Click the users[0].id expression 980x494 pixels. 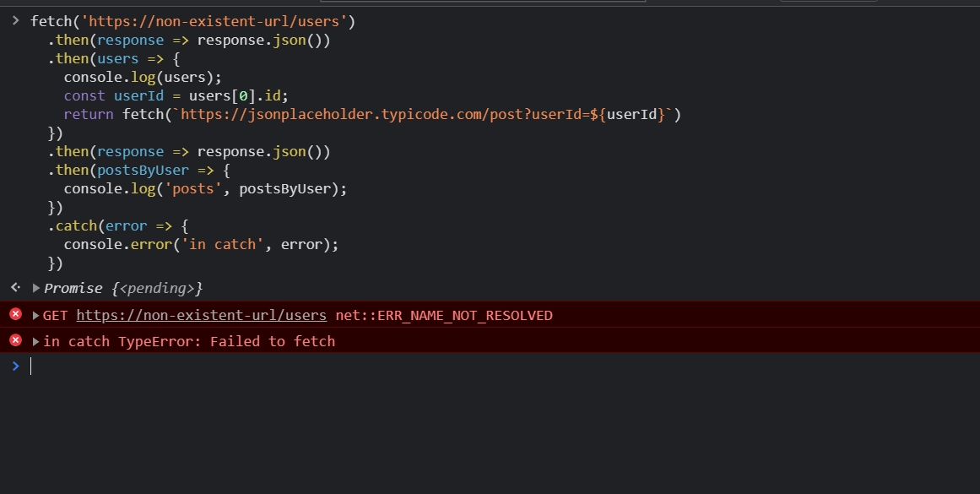click(x=239, y=95)
